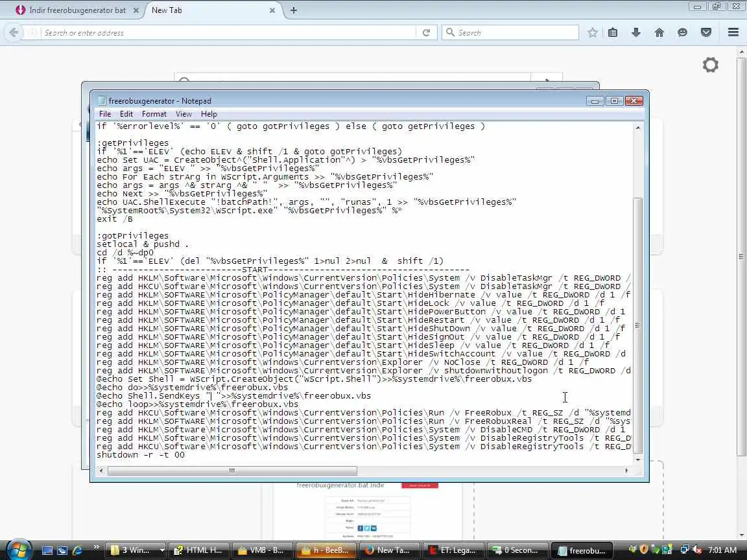Go to the Firefox home page icon
This screenshot has width=747, height=560.
point(659,32)
